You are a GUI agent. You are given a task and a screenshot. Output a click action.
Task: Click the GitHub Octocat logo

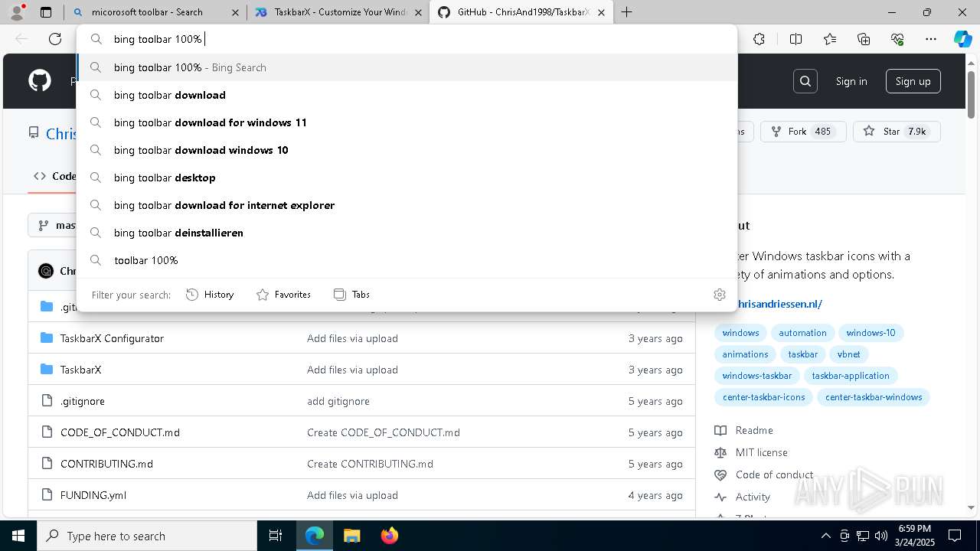click(40, 81)
